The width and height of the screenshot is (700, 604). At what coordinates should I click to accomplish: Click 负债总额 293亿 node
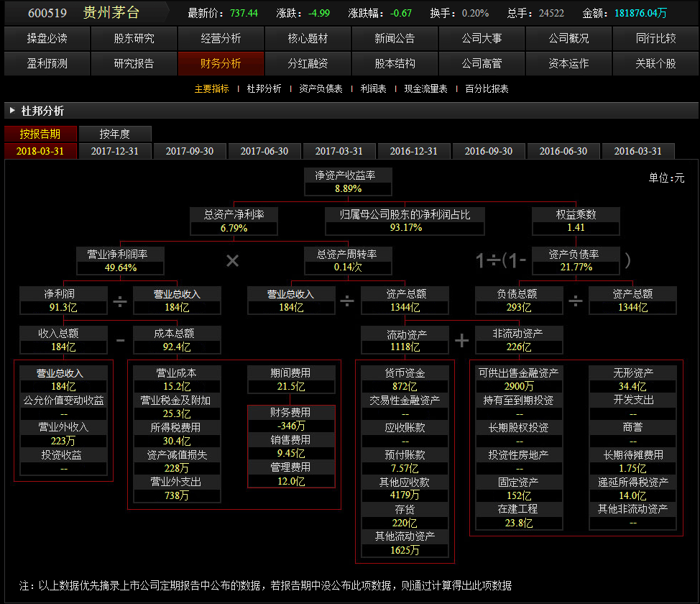(519, 301)
